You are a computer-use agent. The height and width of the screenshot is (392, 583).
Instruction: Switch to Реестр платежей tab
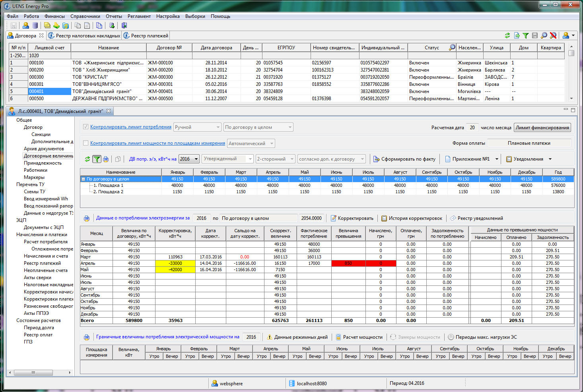146,36
